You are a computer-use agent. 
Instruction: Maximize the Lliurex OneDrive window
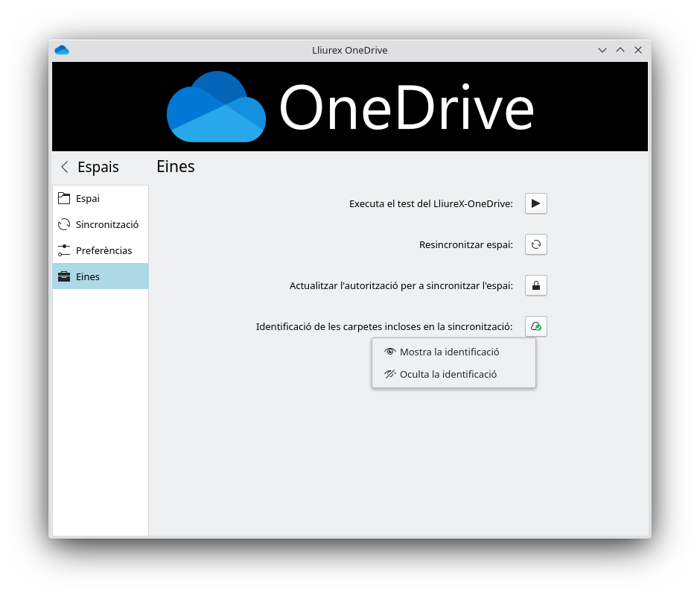(x=620, y=50)
